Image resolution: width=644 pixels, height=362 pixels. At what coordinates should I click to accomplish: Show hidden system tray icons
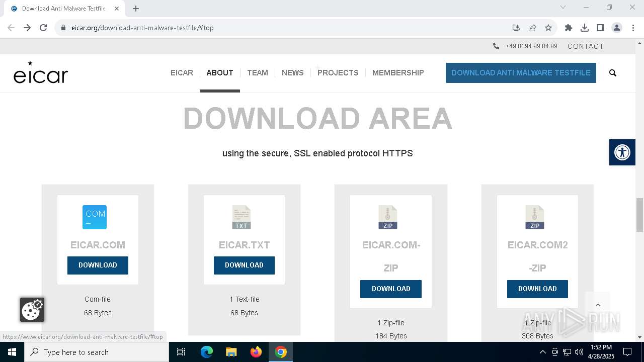[x=542, y=352]
